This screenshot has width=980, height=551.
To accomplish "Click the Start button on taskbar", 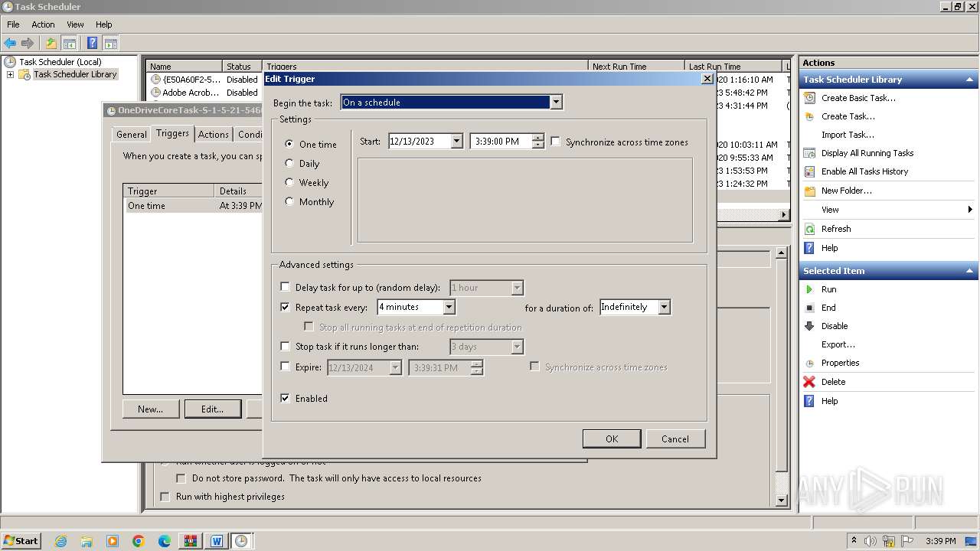I will click(x=21, y=540).
